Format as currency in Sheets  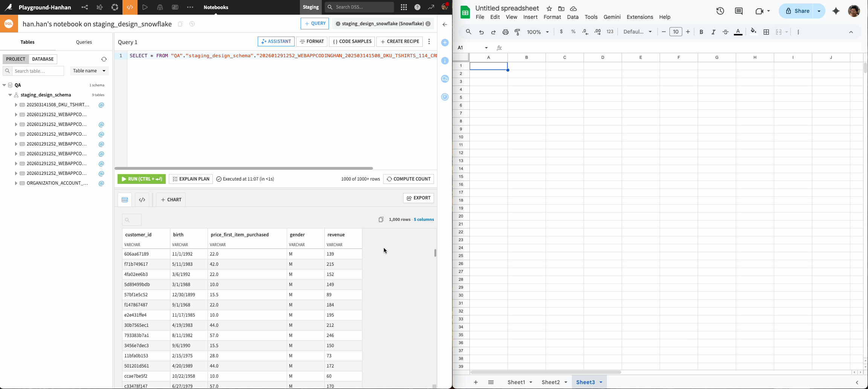pyautogui.click(x=561, y=32)
